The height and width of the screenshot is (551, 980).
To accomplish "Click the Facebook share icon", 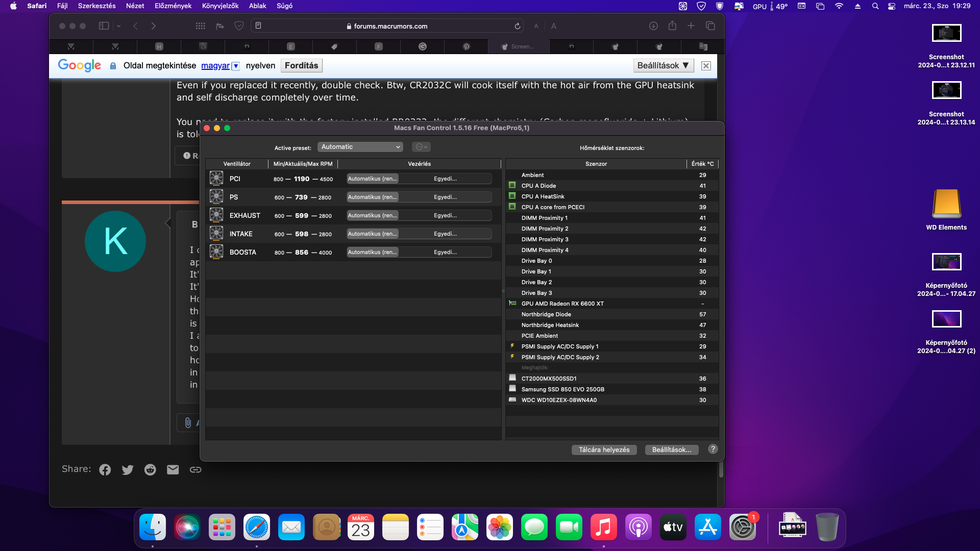I will 105,470.
